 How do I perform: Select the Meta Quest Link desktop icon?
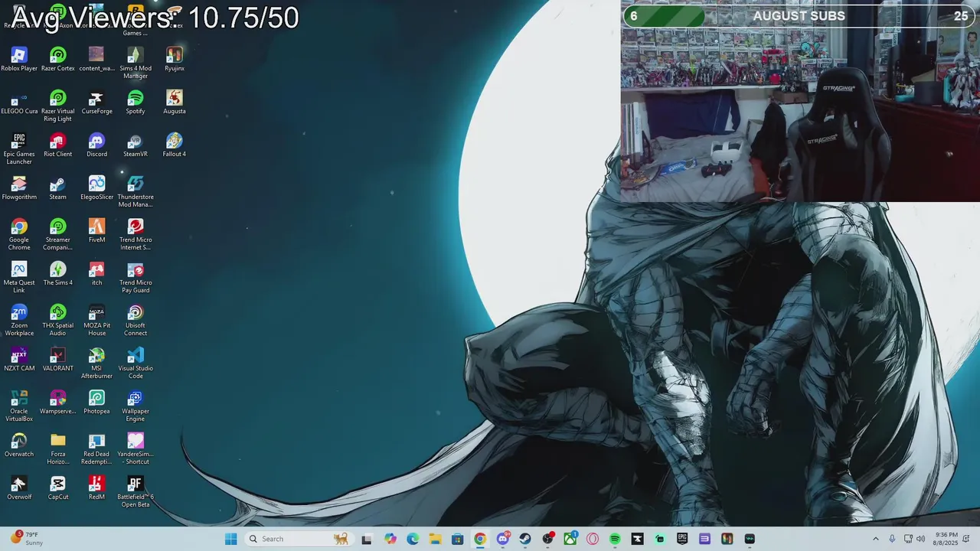[x=19, y=277]
